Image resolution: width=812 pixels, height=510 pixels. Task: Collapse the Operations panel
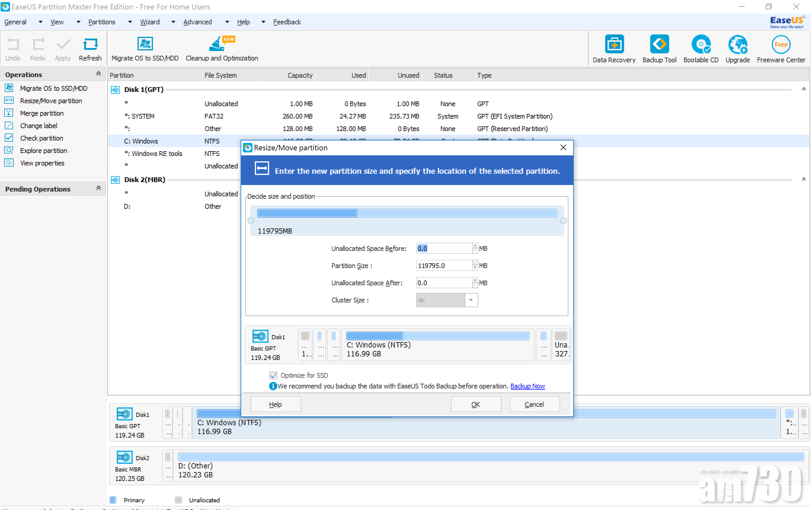(x=98, y=74)
